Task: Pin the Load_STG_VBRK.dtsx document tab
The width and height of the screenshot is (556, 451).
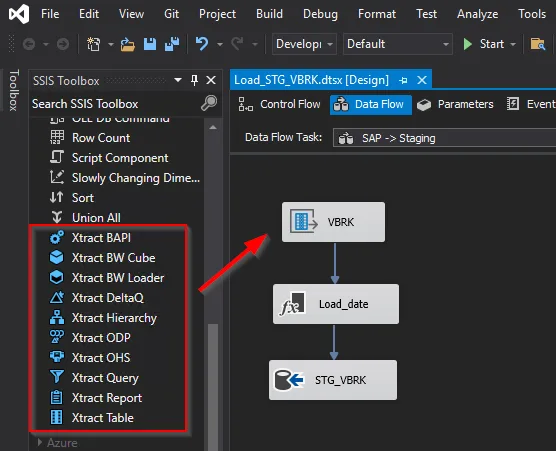Action: [x=403, y=80]
